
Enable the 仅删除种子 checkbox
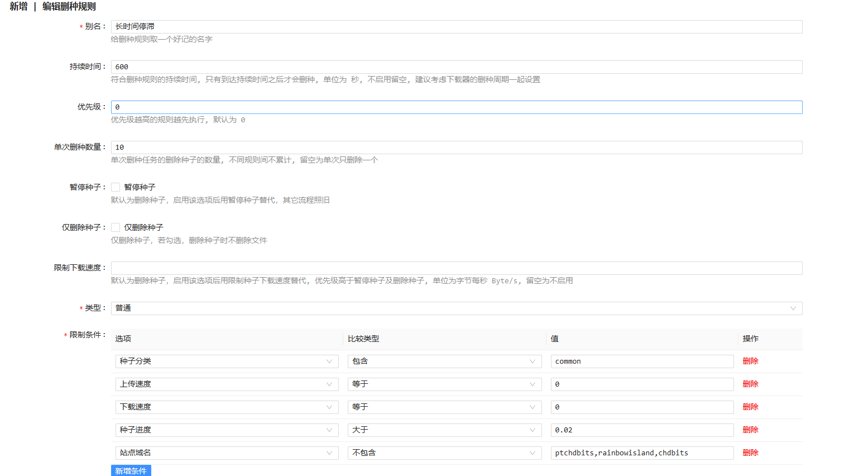point(116,227)
